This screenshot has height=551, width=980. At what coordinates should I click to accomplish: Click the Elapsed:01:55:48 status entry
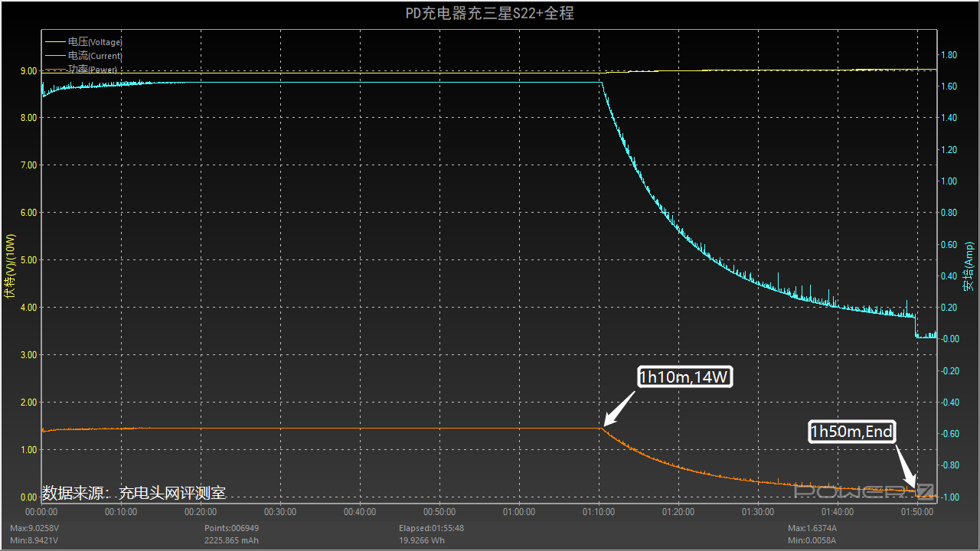pos(431,528)
